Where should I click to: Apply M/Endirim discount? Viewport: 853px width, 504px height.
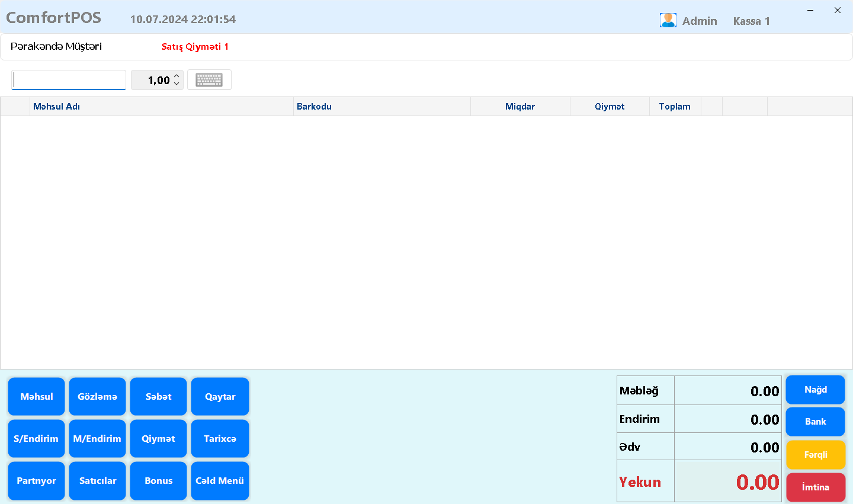pos(98,439)
